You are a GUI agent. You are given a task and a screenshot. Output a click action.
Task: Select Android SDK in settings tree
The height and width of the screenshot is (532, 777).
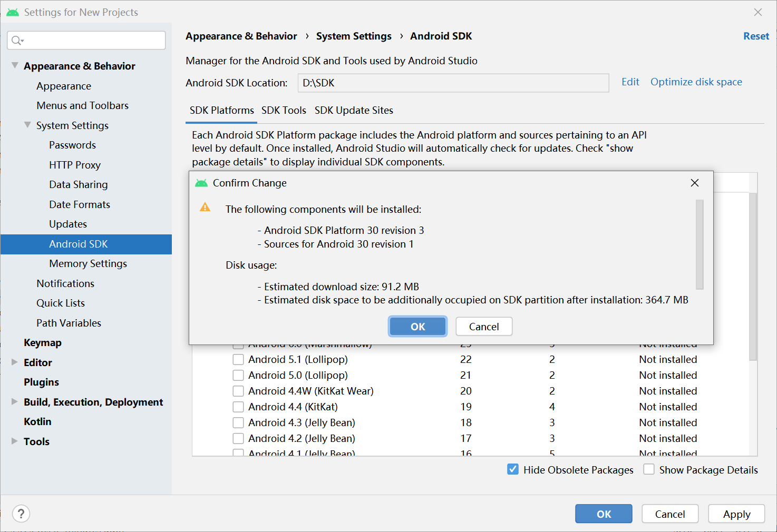coord(86,244)
